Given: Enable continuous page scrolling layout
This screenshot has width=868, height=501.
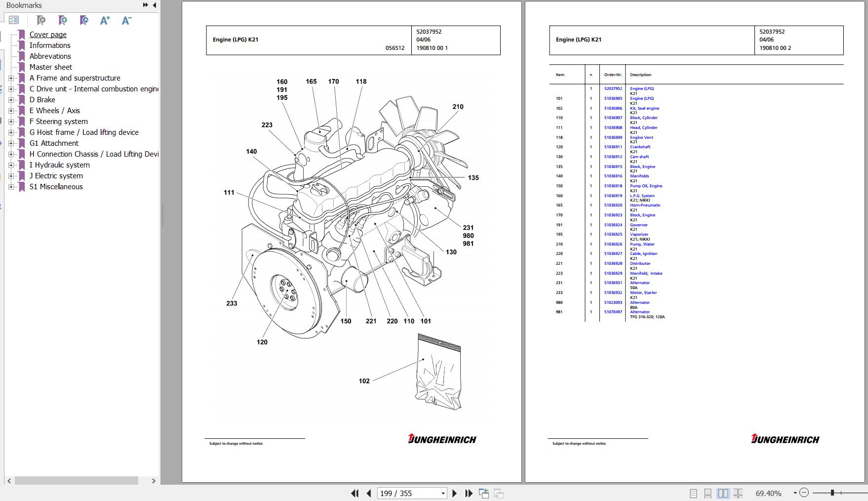Looking at the screenshot, I should [708, 493].
